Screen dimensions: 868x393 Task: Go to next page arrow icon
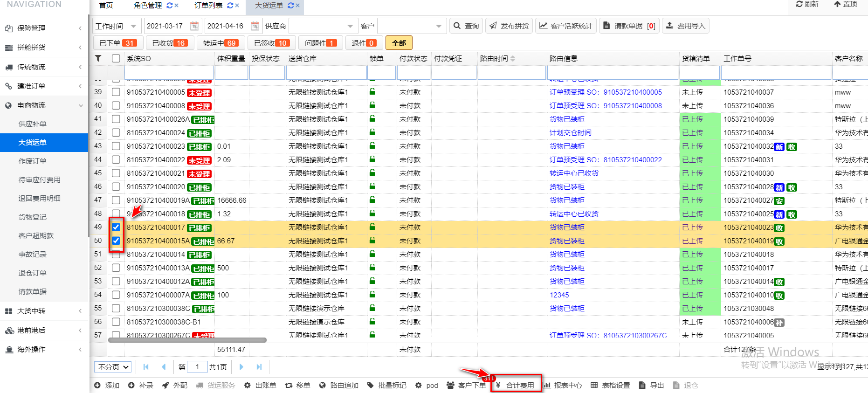[241, 367]
